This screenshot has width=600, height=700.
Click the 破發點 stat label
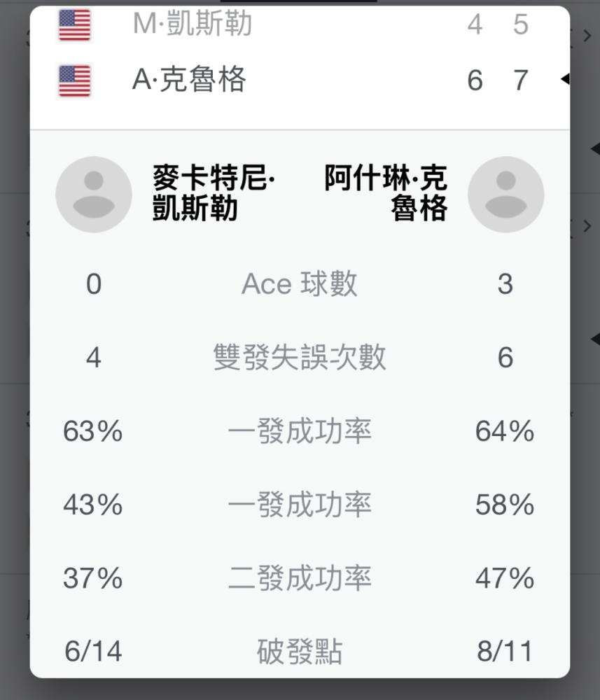click(x=300, y=651)
